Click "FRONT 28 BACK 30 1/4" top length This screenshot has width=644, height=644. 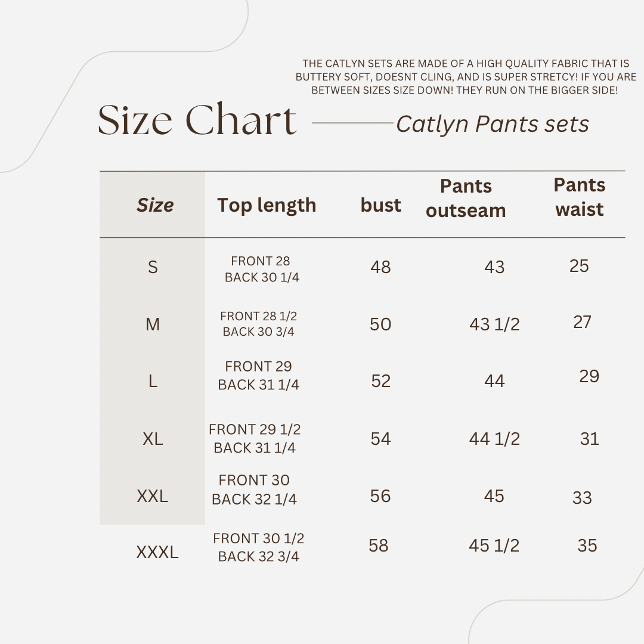261,269
